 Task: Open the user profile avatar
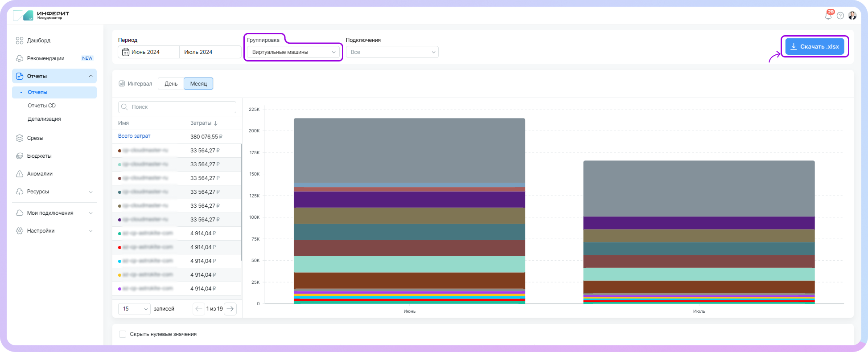click(852, 16)
